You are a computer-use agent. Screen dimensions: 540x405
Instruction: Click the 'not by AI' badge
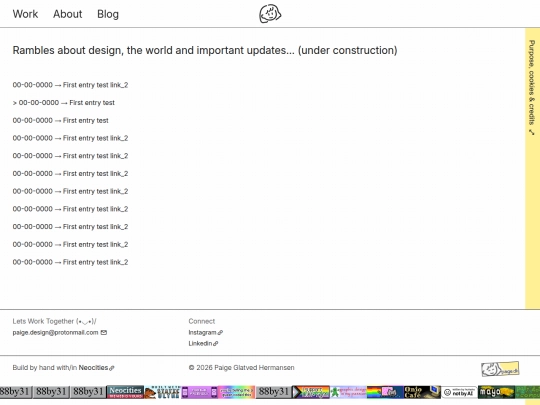(x=459, y=392)
